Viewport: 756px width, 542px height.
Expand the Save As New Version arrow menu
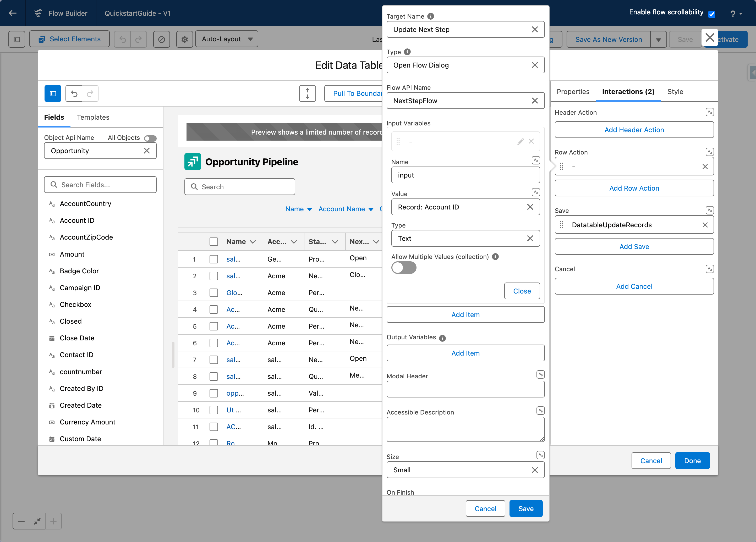658,39
